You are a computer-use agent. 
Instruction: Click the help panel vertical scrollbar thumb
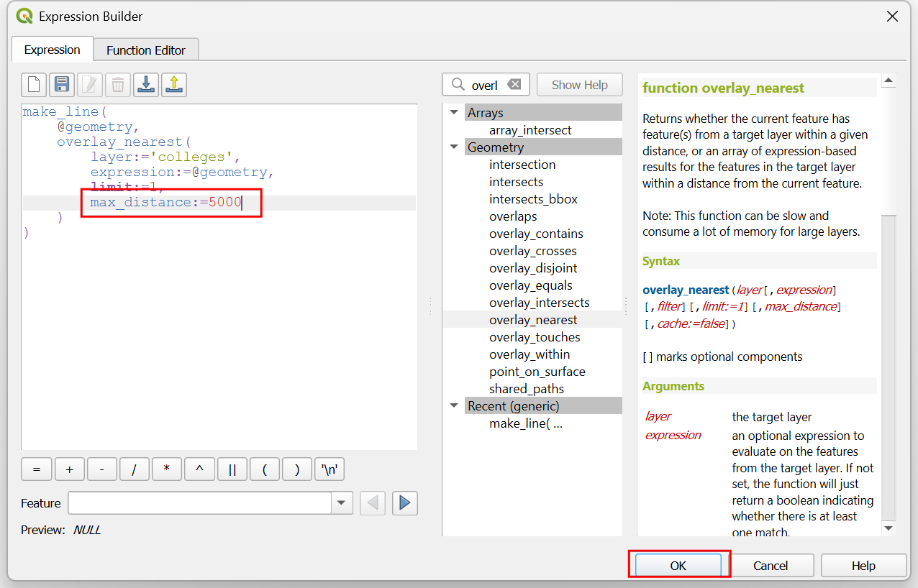(x=889, y=367)
